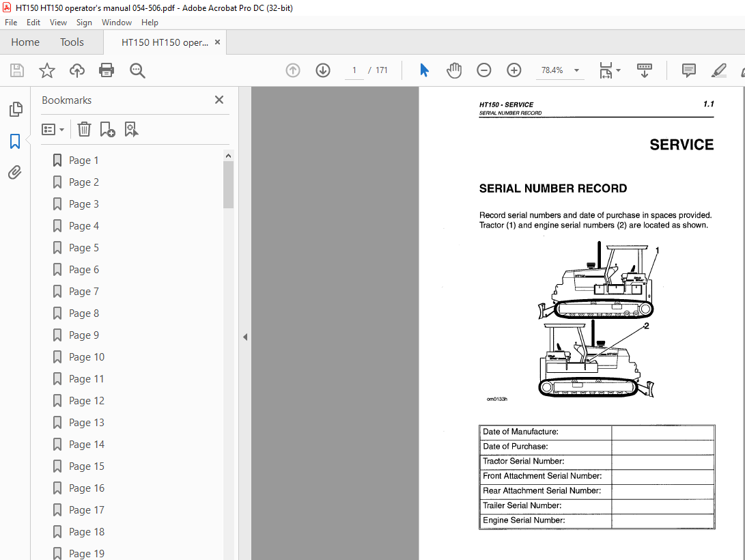The image size is (745, 560).
Task: Click the bookmarks scroll up arrow
Action: [228, 156]
